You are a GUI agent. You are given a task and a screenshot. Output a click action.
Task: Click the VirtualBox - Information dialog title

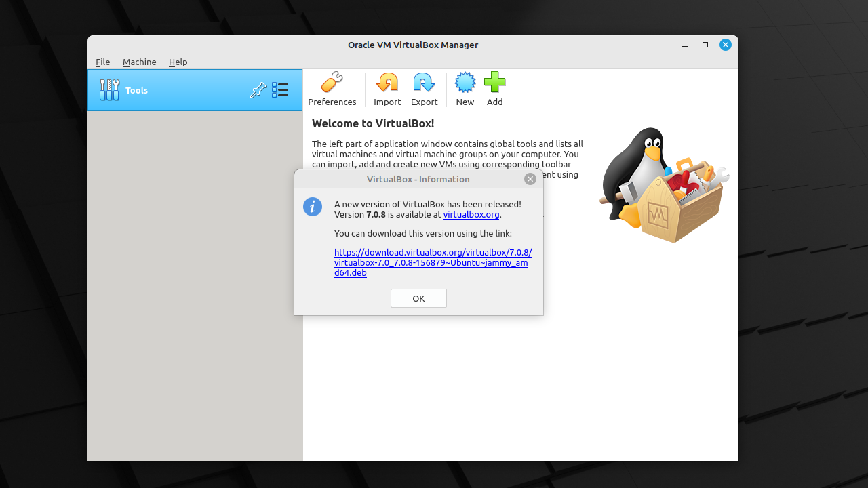pos(418,179)
